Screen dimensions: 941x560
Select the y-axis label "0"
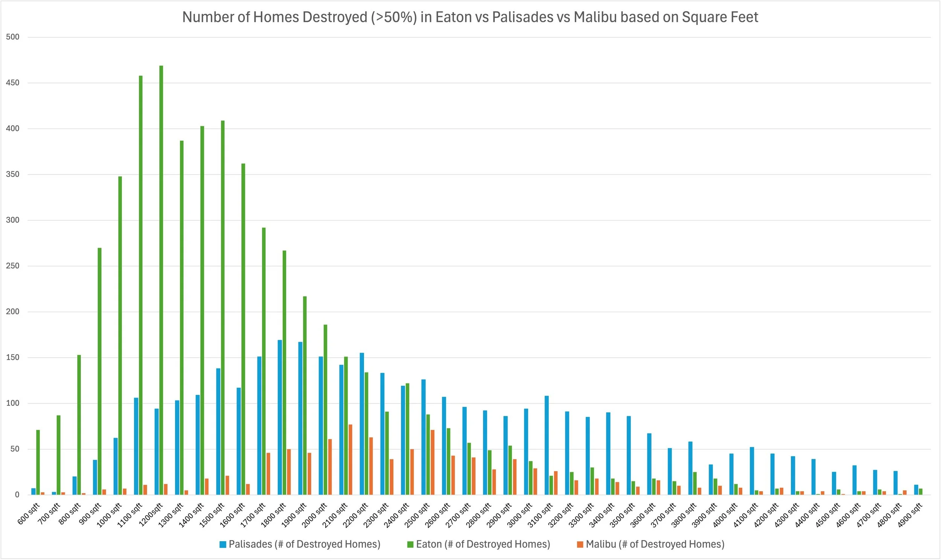[17, 495]
